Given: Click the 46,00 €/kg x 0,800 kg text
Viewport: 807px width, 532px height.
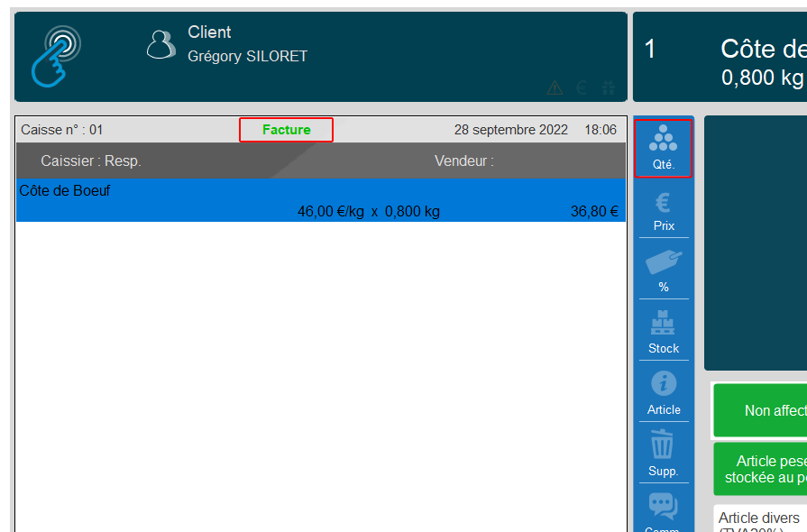Looking at the screenshot, I should [x=369, y=212].
